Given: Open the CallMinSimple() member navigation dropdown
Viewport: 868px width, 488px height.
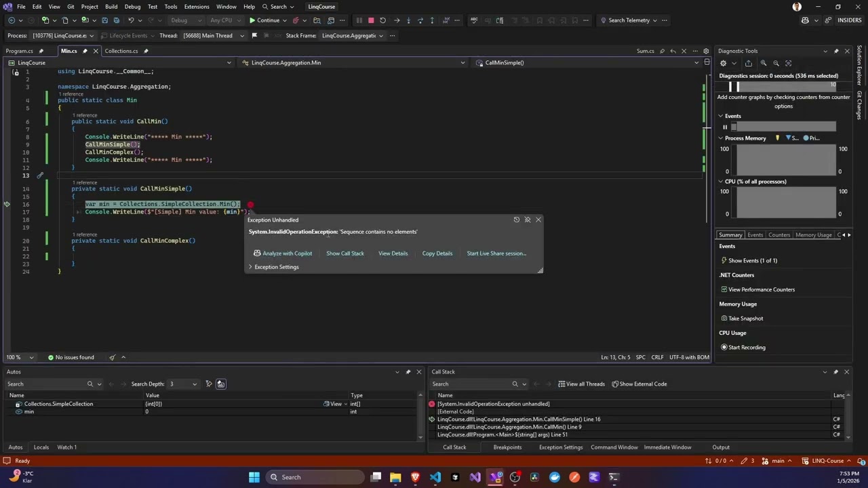Looking at the screenshot, I should pos(588,62).
